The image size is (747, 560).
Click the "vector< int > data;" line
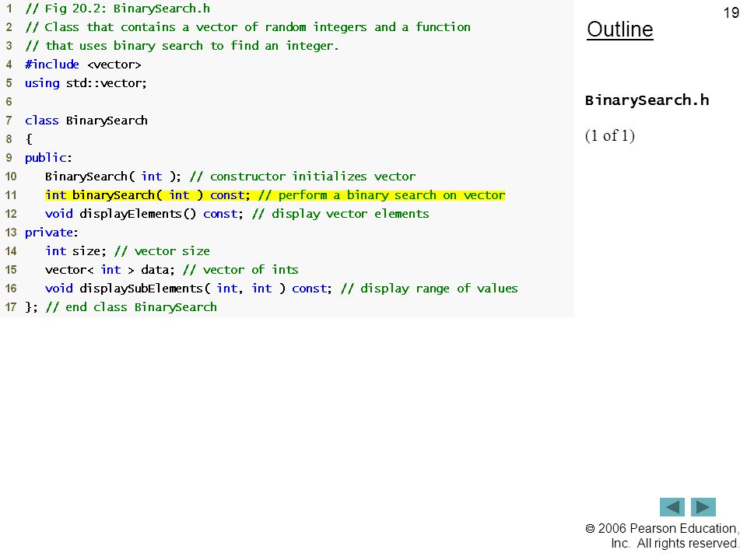click(x=171, y=270)
